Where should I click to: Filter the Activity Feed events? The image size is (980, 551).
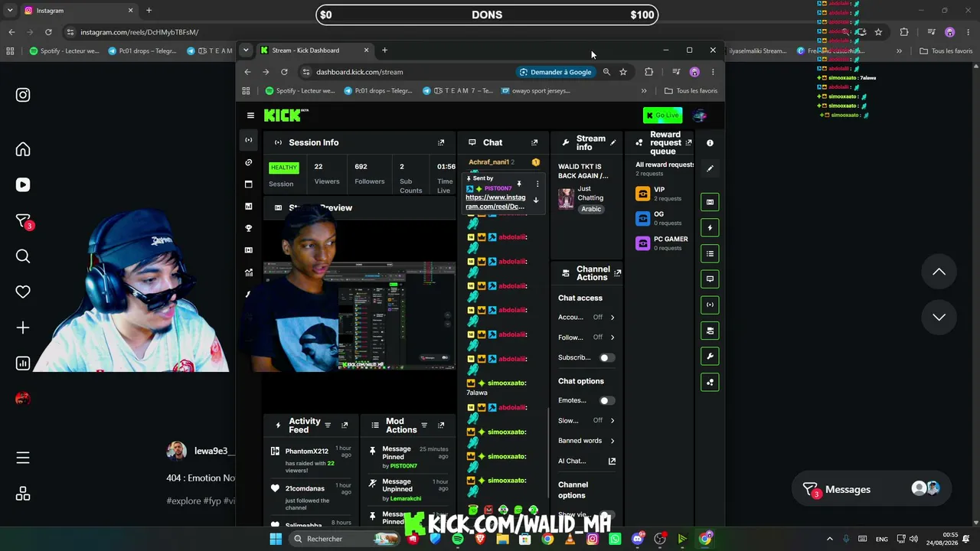click(x=328, y=425)
